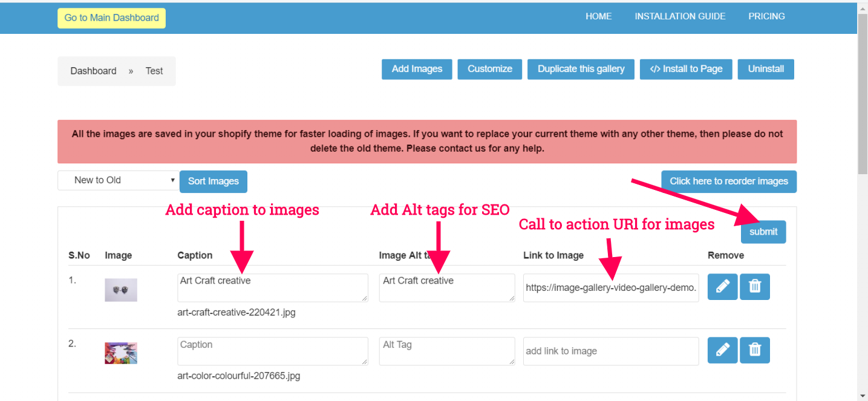Click edit pencil icon for image 1
Screen dimensions: 868x401
tap(722, 287)
